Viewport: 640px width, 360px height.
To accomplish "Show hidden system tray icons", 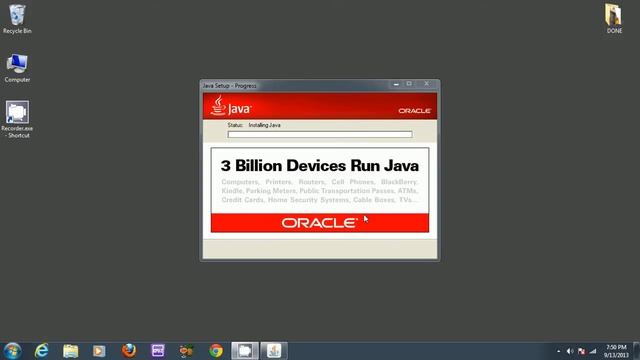I will tap(558, 351).
